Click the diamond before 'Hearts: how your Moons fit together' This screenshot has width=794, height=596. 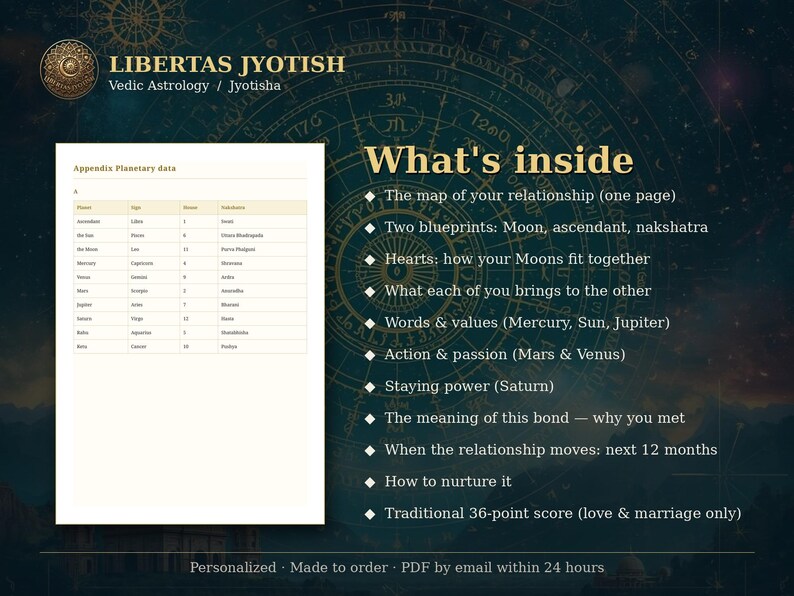tap(370, 260)
